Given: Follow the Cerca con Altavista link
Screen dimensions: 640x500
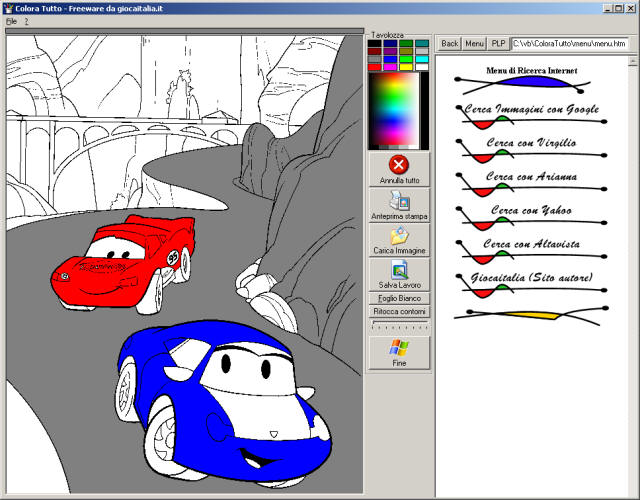Looking at the screenshot, I should tap(531, 244).
